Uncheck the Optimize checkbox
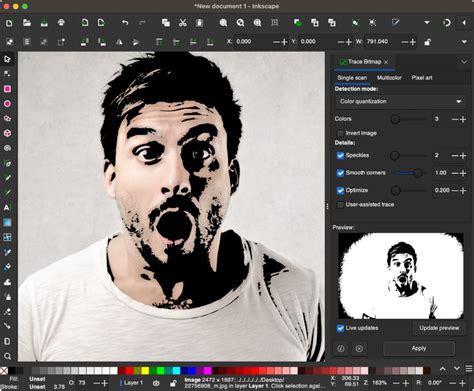The image size is (474, 391). pyautogui.click(x=340, y=190)
